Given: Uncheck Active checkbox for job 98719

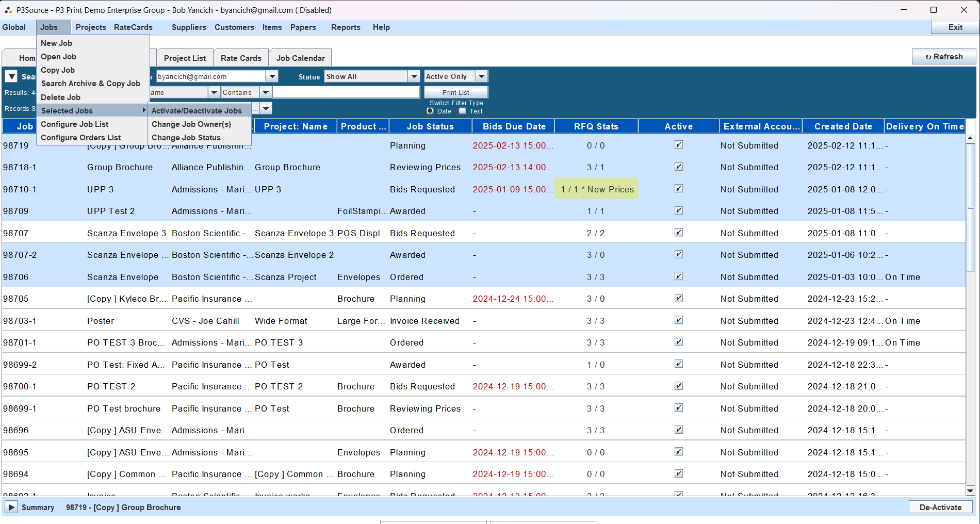Looking at the screenshot, I should click(679, 145).
